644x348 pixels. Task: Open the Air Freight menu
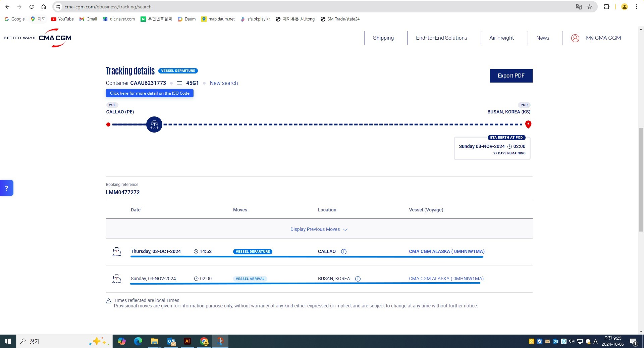tap(501, 38)
